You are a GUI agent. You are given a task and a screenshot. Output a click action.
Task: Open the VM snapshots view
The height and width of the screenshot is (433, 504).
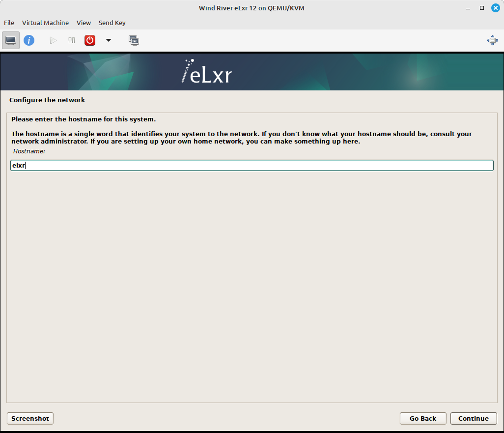tap(134, 40)
